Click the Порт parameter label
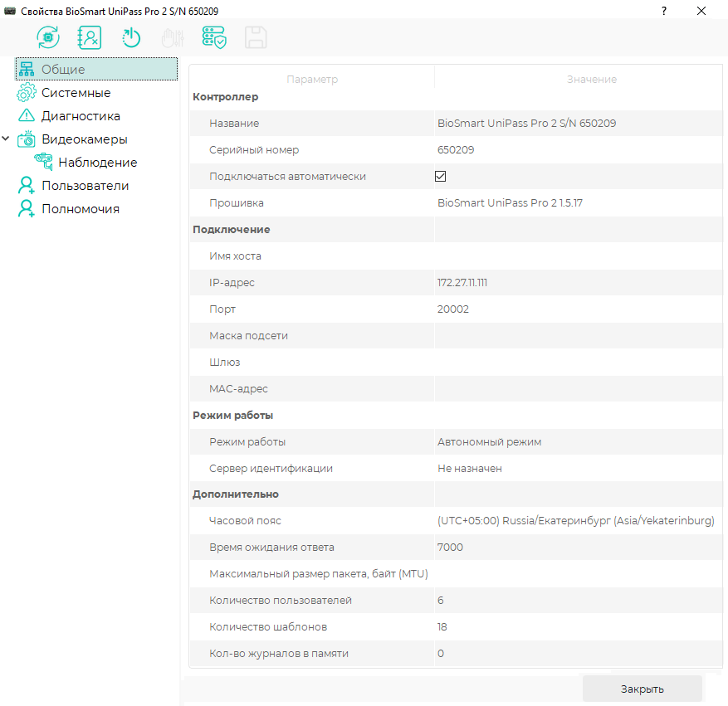728x706 pixels. point(222,309)
